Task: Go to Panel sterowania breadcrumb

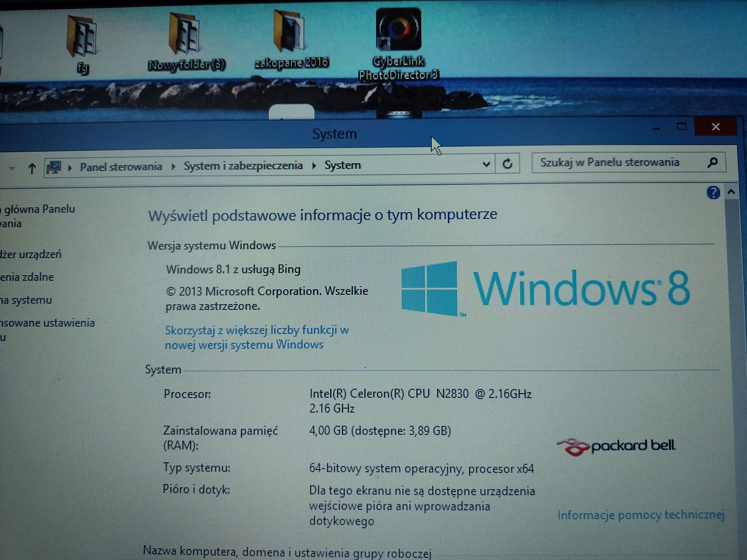Action: point(121,167)
